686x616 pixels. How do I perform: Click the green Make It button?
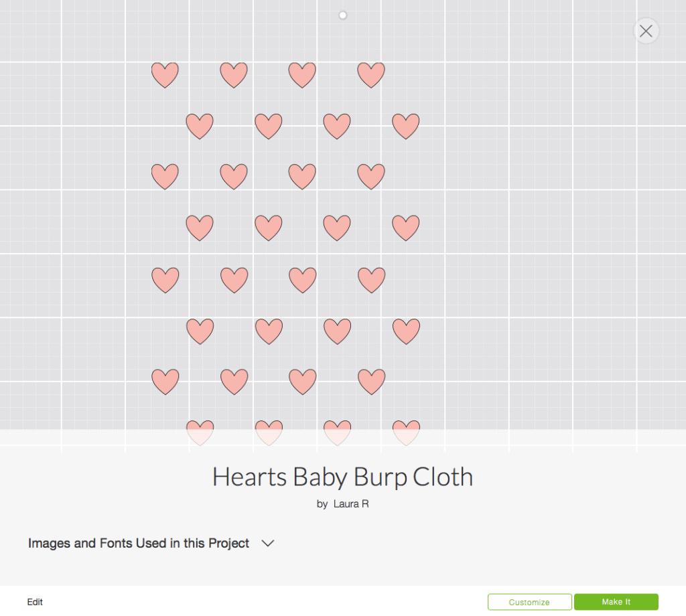[x=616, y=601]
